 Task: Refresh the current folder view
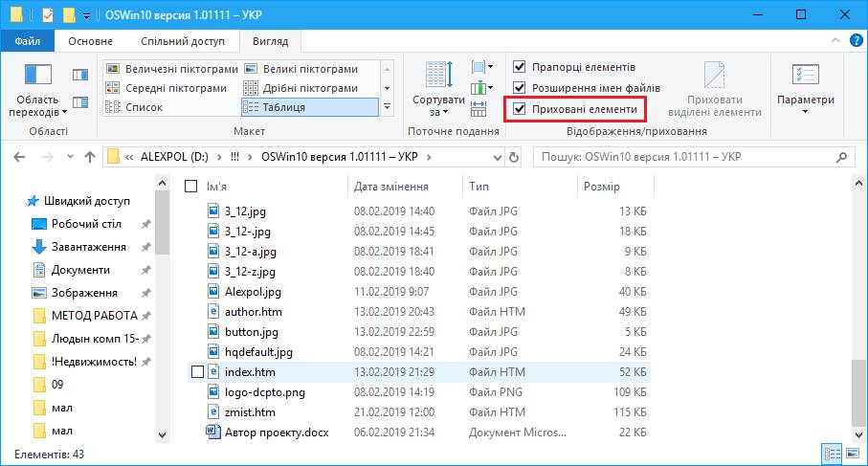(514, 157)
